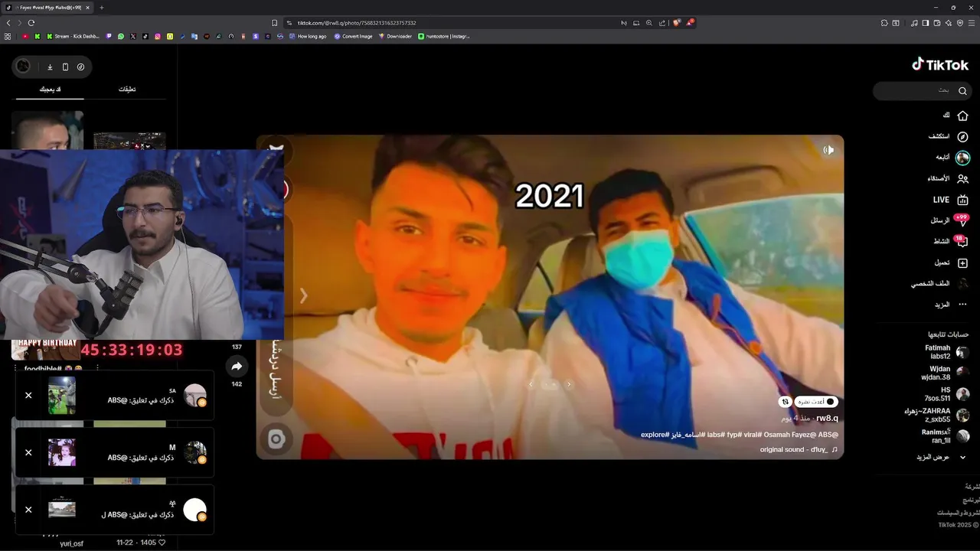
Task: Open the apps grid in bookmarks bar
Action: [x=8, y=36]
